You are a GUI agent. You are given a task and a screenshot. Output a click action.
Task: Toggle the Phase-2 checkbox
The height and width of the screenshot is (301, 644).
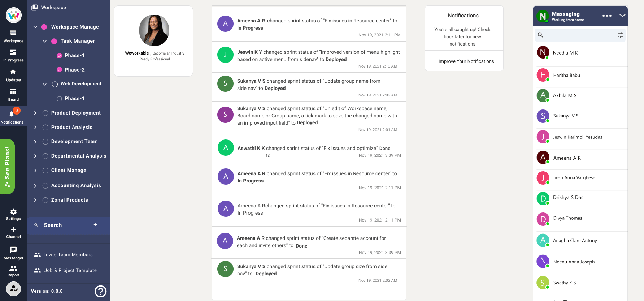(59, 69)
